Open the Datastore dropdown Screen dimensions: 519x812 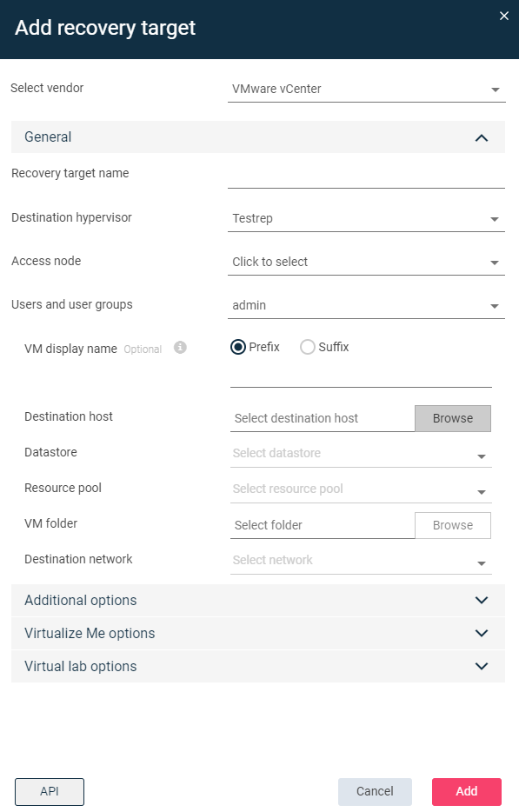361,454
